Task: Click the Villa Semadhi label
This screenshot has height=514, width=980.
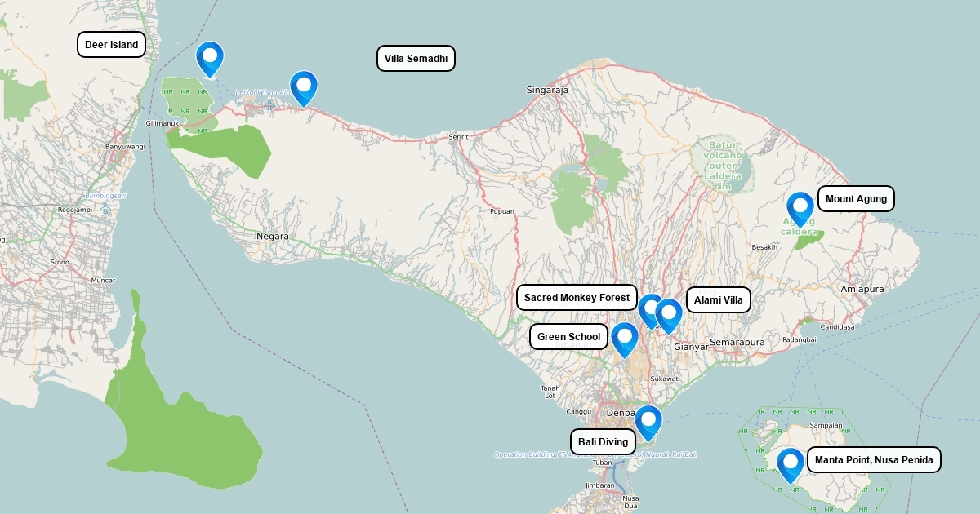Action: [416, 59]
